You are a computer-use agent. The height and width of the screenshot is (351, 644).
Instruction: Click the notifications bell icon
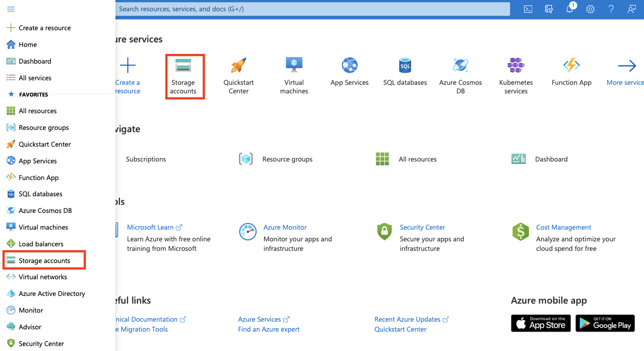(570, 9)
